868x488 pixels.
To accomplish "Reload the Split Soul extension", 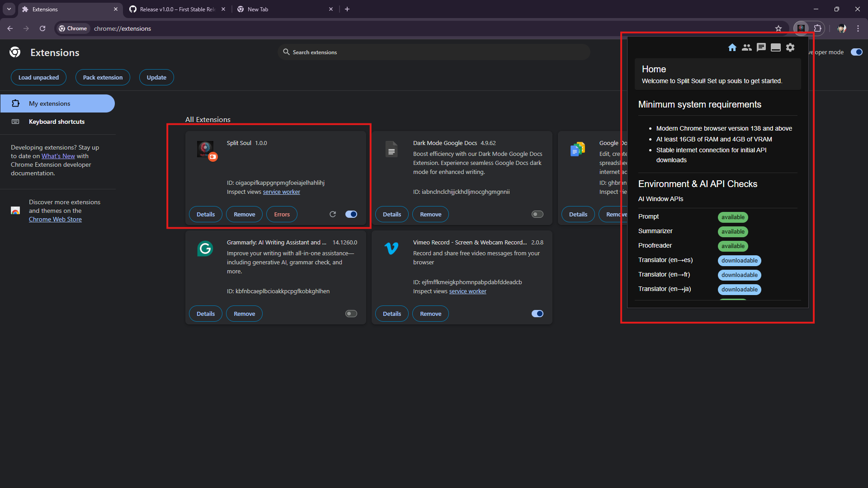I will tap(333, 214).
